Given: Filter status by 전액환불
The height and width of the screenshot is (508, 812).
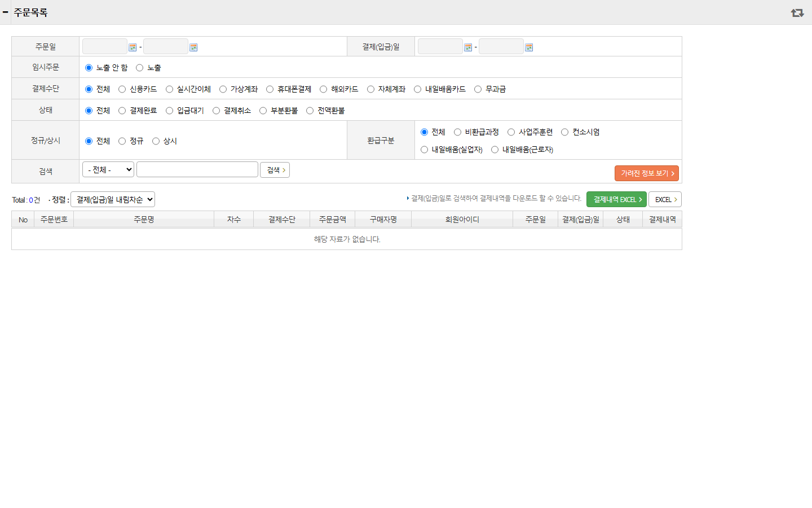Looking at the screenshot, I should tap(310, 111).
